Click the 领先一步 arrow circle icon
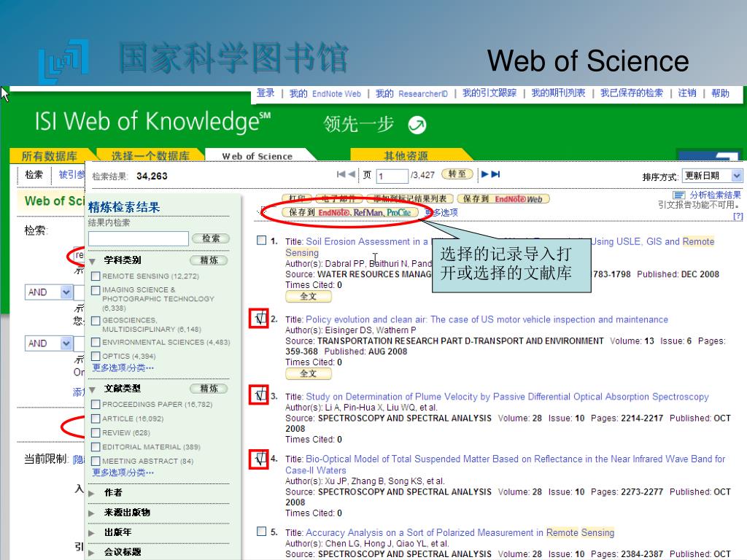Screen dimensions: 747x560 [x=417, y=125]
